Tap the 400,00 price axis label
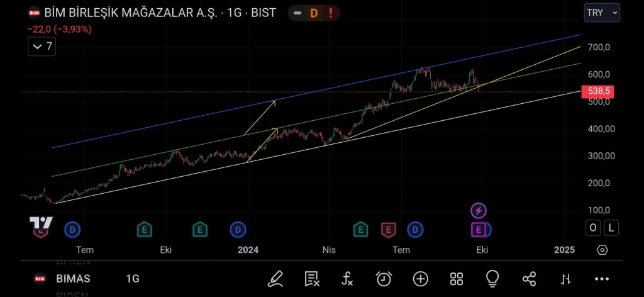This screenshot has height=297, width=644. pos(601,129)
